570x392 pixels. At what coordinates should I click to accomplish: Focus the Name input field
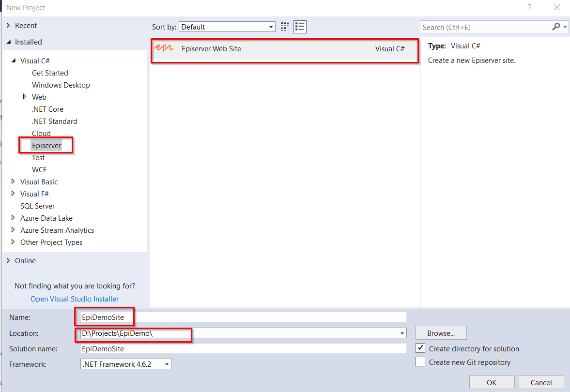(243, 317)
